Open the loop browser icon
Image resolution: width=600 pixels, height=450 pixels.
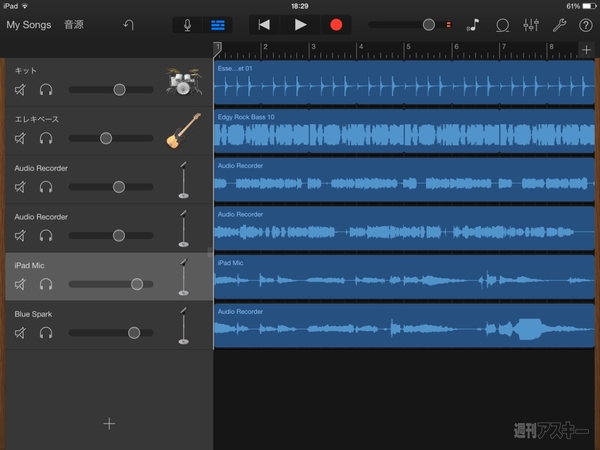503,24
